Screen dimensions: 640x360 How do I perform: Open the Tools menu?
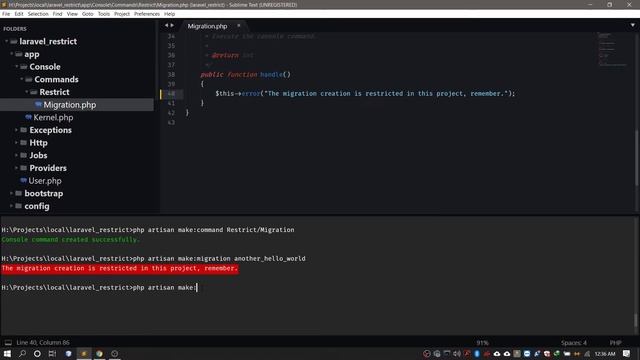coord(104,14)
